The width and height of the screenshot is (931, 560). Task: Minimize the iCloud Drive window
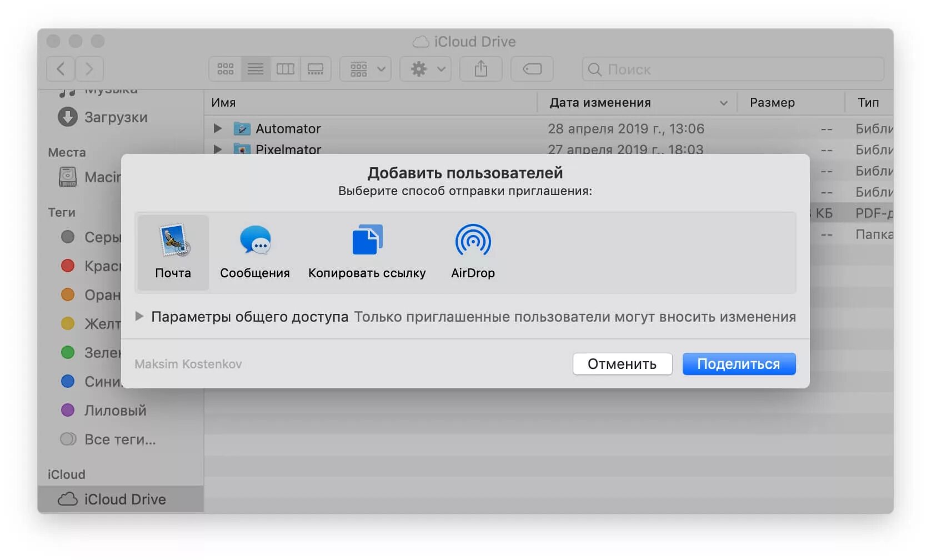click(76, 42)
